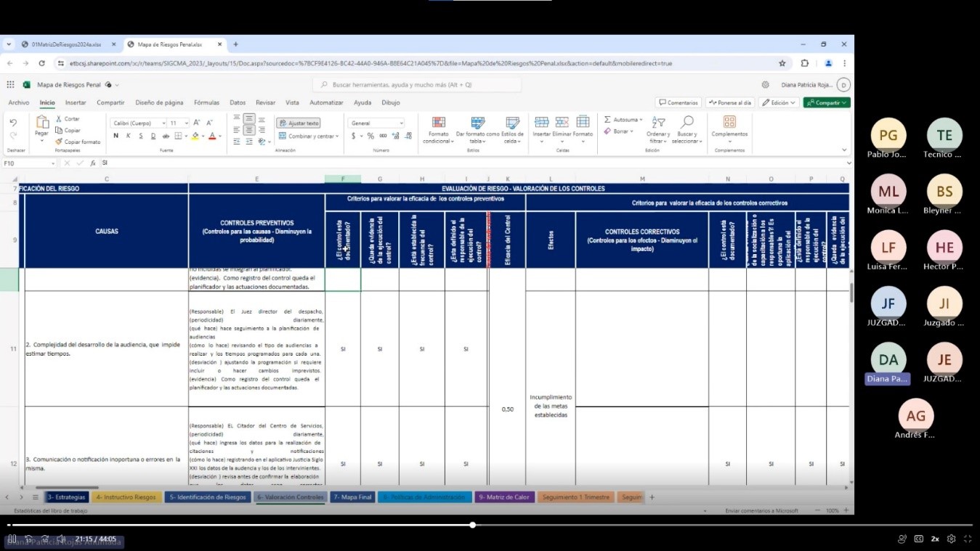Viewport: 980px width, 551px height.
Task: Open Dar formato como tabla
Action: pyautogui.click(x=477, y=130)
